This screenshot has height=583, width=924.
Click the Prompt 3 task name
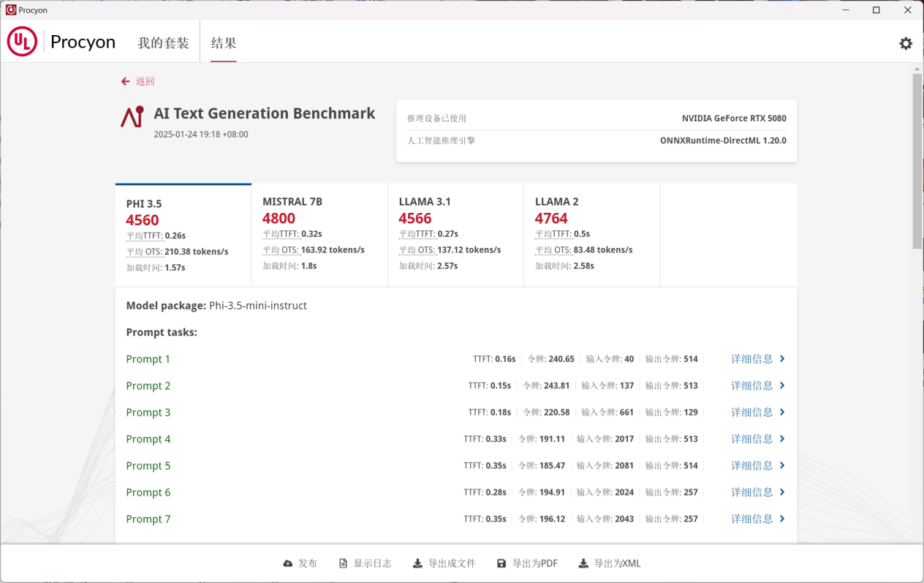(x=148, y=413)
